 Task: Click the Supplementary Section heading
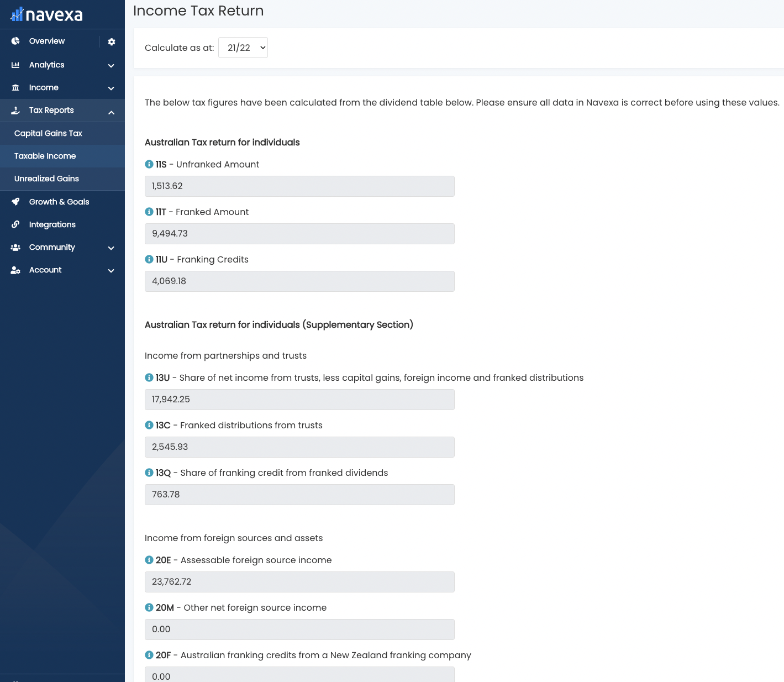click(279, 324)
